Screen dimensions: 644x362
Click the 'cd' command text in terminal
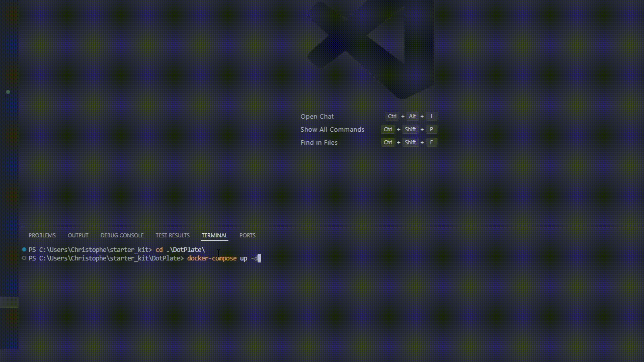[x=159, y=250]
